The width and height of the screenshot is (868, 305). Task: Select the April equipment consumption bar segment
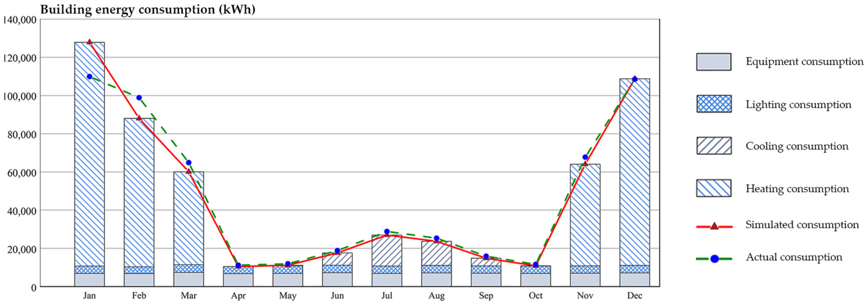pos(238,280)
